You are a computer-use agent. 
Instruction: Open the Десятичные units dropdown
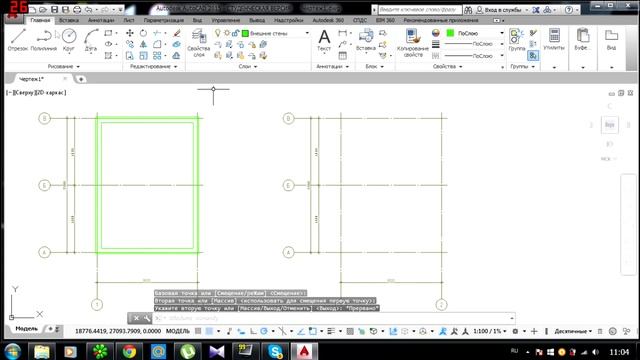pyautogui.click(x=573, y=331)
